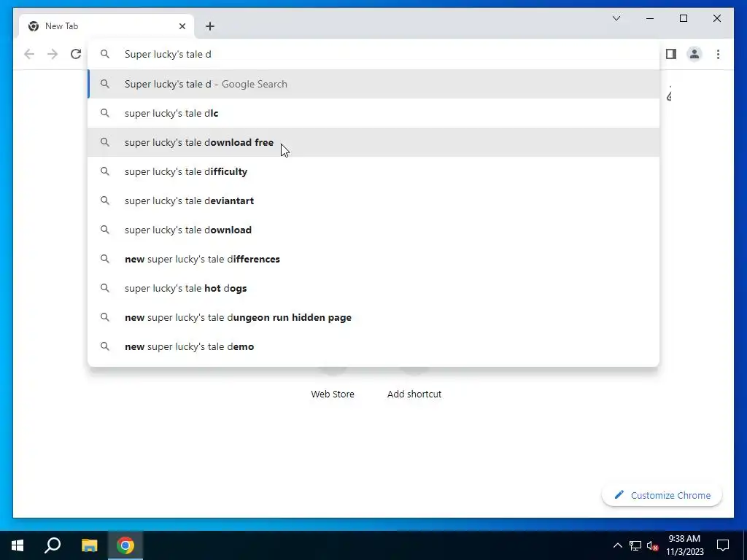The image size is (747, 560).
Task: Click the browser back arrow
Action: pyautogui.click(x=29, y=54)
